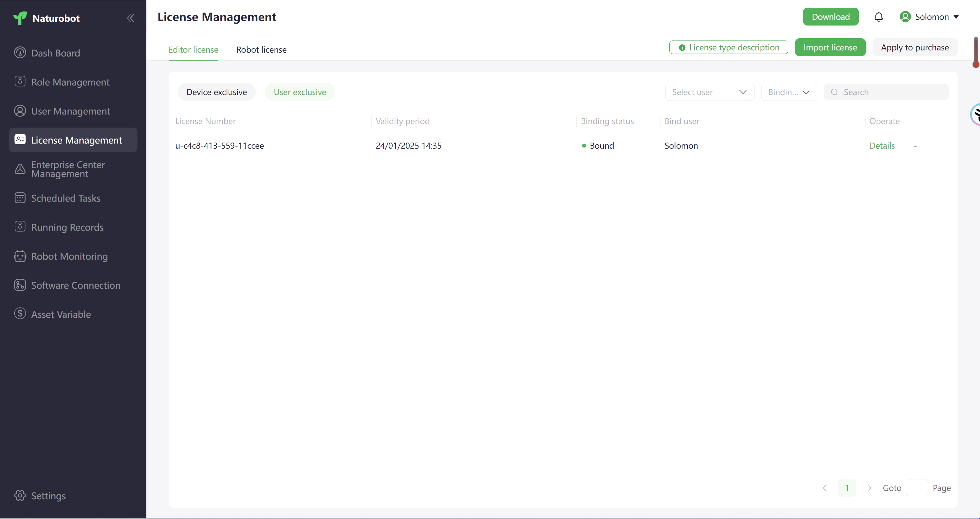Toggle Device exclusive filter
Screen dimensions: 980x519
(217, 91)
